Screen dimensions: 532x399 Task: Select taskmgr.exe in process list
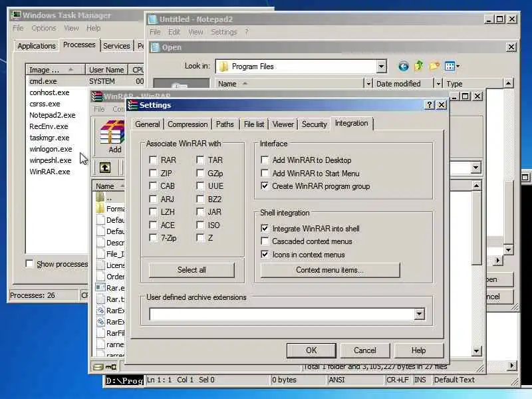tap(49, 138)
